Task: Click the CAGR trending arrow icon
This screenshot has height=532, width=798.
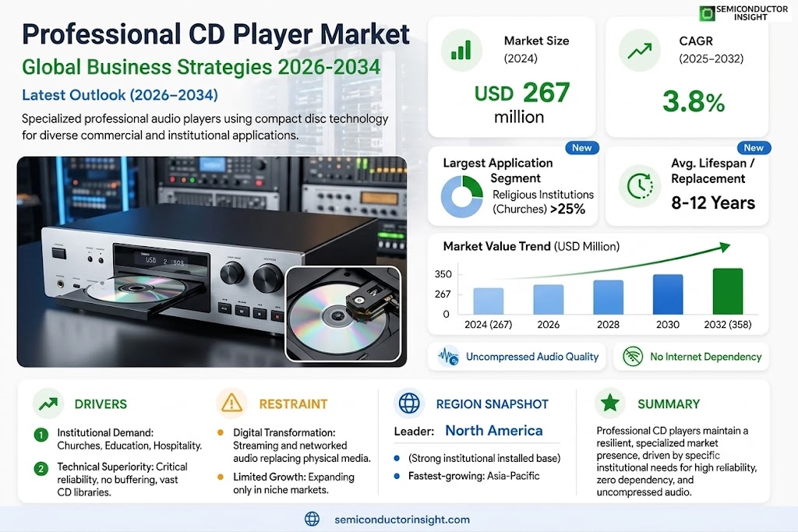Action: [639, 51]
